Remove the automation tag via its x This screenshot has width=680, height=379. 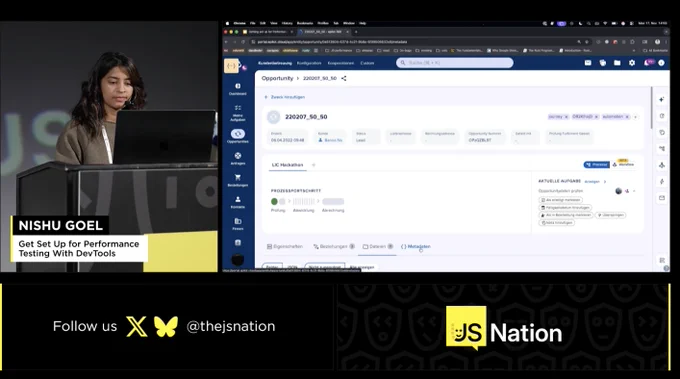pyautogui.click(x=627, y=117)
